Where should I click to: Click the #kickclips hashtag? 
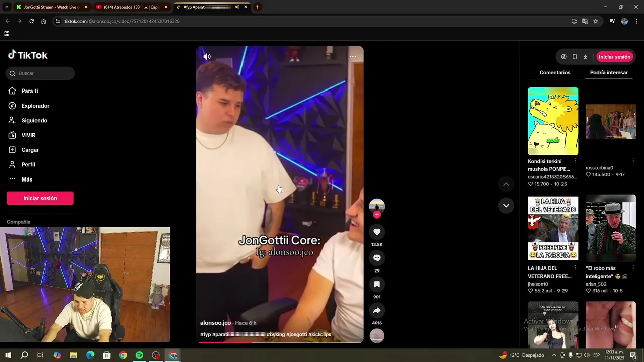[x=319, y=334]
